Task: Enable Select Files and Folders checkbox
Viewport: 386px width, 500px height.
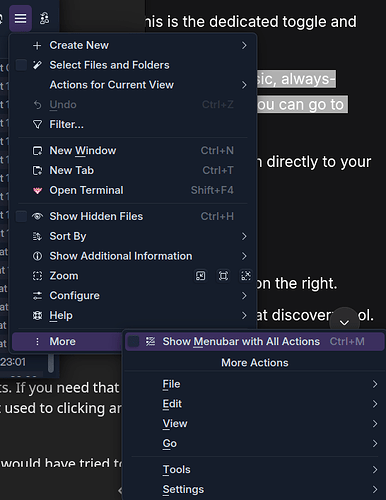Action: pyautogui.click(x=22, y=65)
